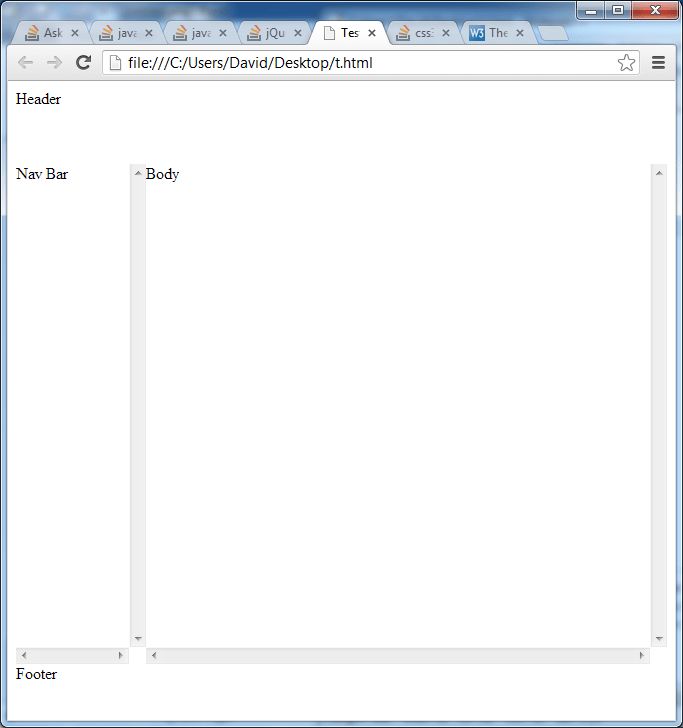Image resolution: width=683 pixels, height=728 pixels.
Task: Close the second 'java' tab
Action: click(x=223, y=33)
